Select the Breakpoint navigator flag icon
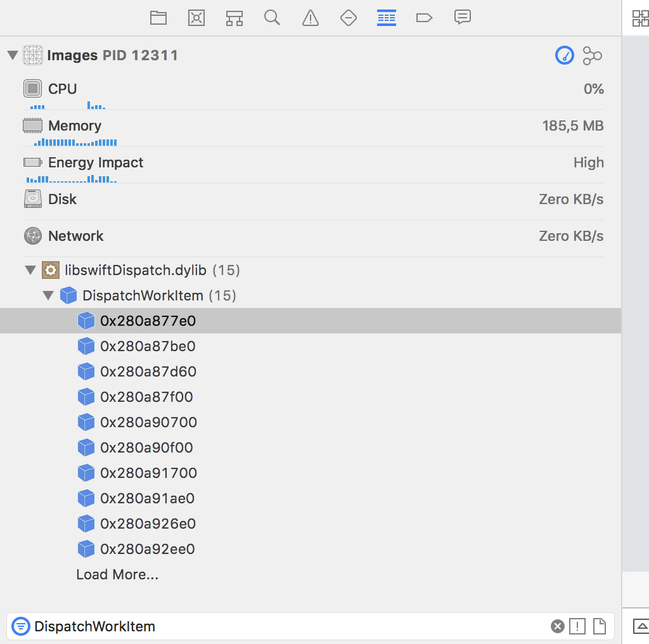649x644 pixels. coord(424,17)
